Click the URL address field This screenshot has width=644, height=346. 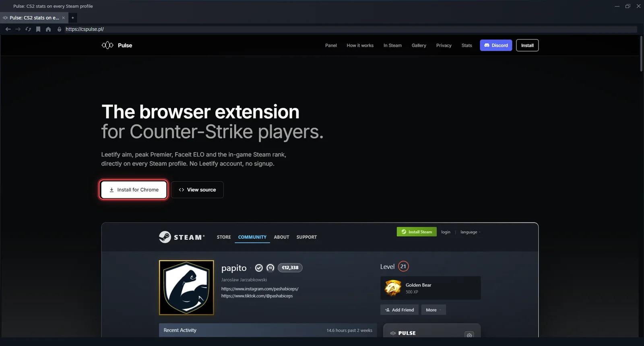coord(350,29)
